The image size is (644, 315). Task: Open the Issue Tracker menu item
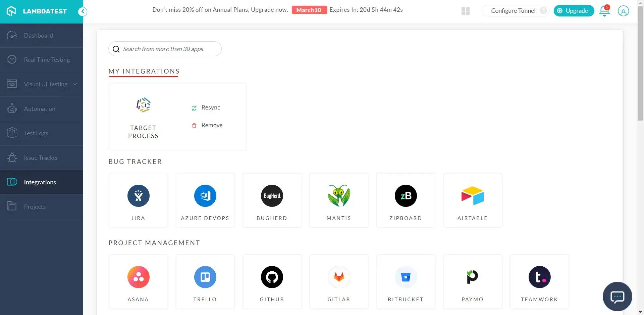point(41,158)
